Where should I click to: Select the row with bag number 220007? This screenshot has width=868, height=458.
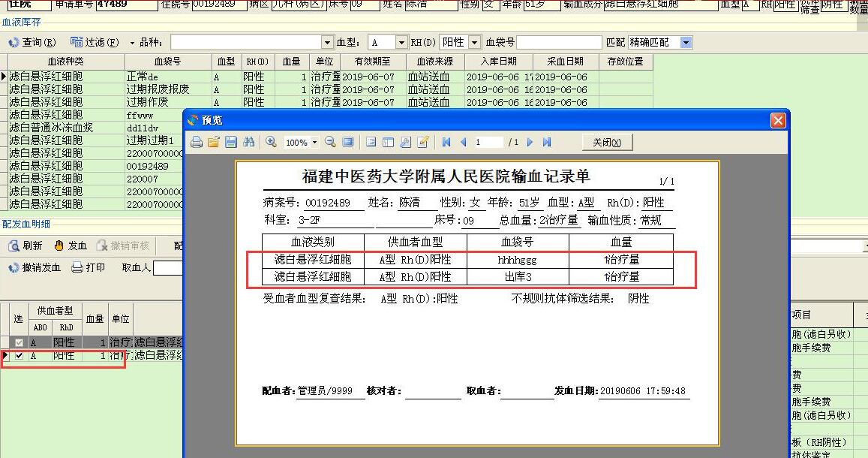(95, 179)
